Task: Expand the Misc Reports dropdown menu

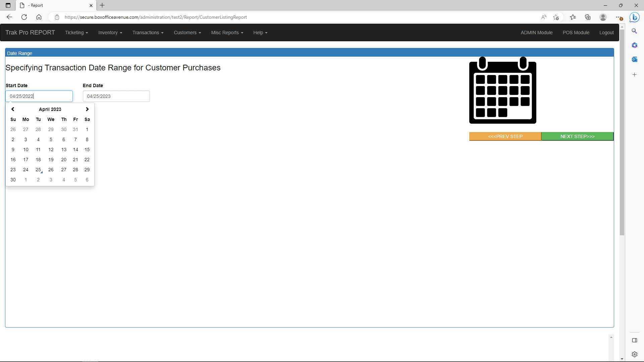Action: point(227,33)
